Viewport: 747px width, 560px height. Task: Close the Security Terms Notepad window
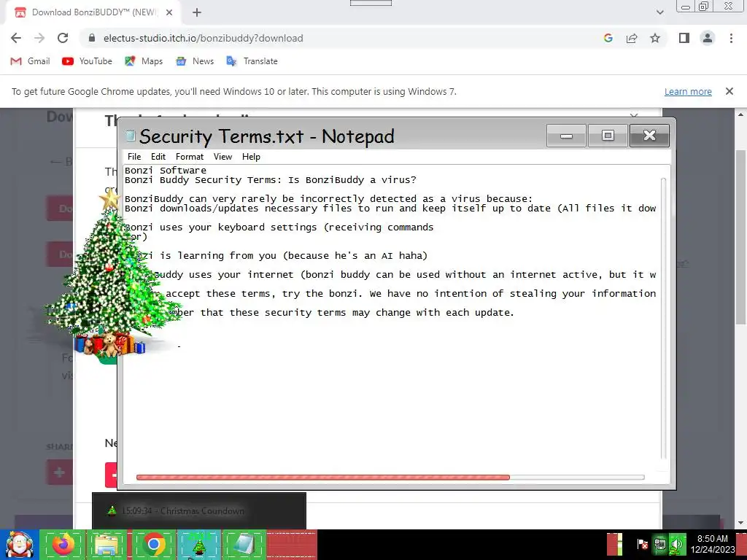point(649,136)
